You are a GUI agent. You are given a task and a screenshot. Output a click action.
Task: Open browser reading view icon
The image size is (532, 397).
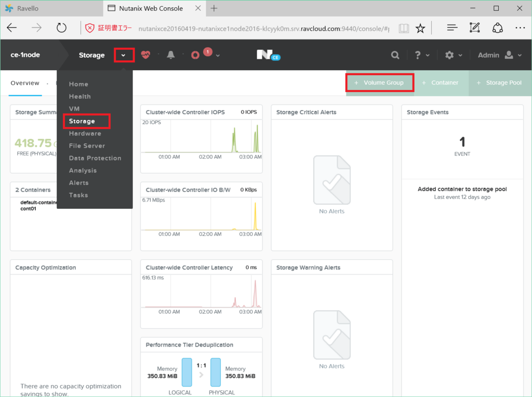click(x=404, y=28)
